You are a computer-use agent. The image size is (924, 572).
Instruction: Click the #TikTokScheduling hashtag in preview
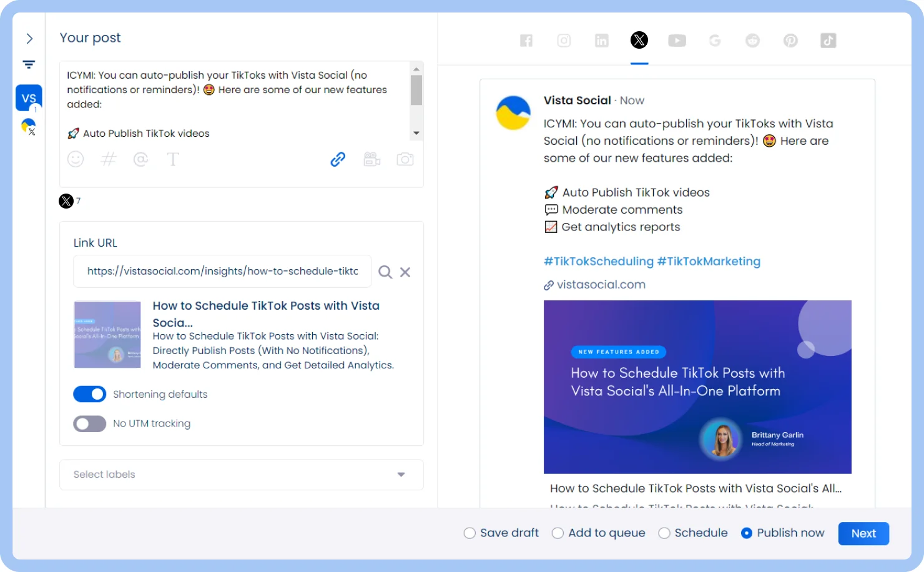(598, 261)
